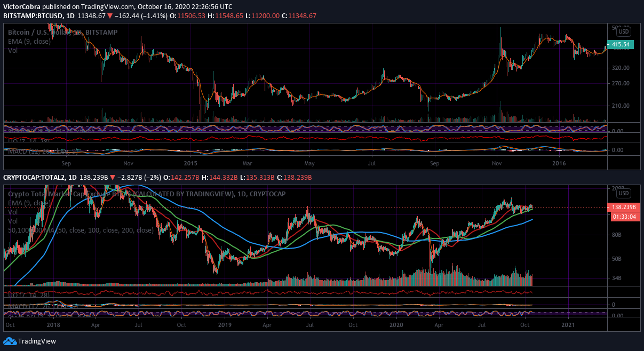
Task: Select MACD (12, 26, close, 9) on Bitcoin chart
Action: pos(43,151)
